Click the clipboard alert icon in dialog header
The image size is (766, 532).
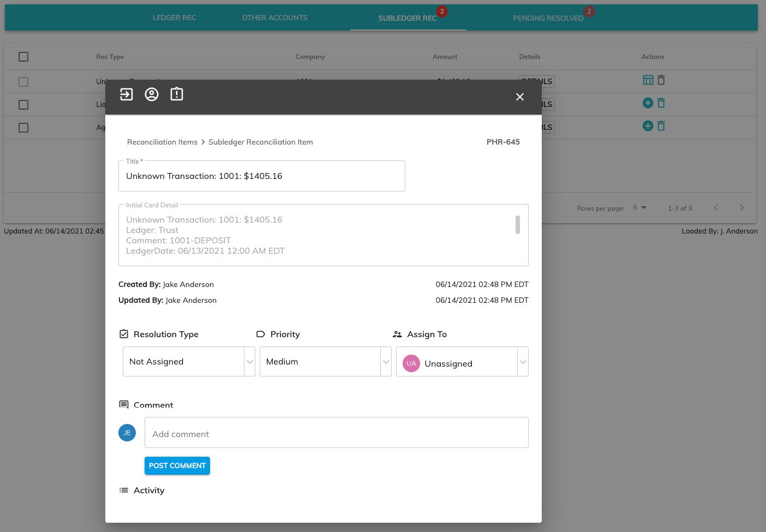tap(177, 94)
